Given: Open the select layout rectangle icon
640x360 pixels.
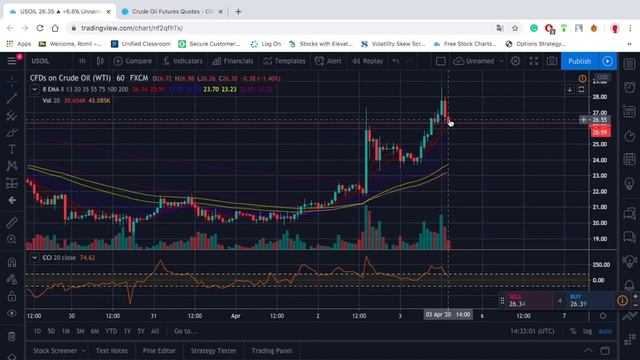Looking at the screenshot, I should (x=440, y=61).
